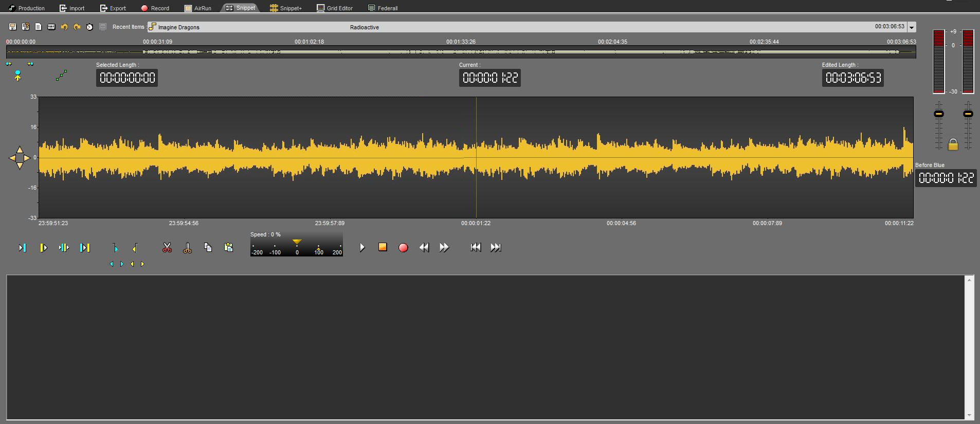Screen dimensions: 980x424
Task: Start playback with the play button
Action: (x=362, y=248)
